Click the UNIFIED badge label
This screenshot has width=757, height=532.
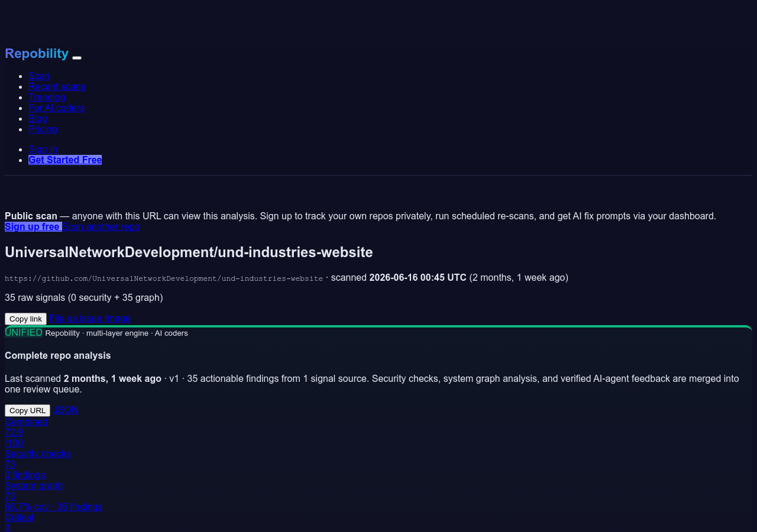pyautogui.click(x=24, y=332)
